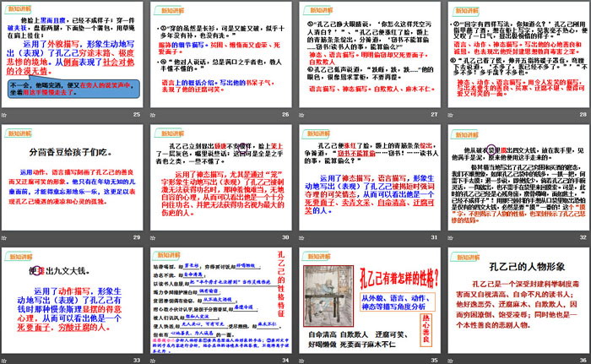Select slide 27 thumbnail in sorter
The image size is (591, 364).
pos(370,55)
